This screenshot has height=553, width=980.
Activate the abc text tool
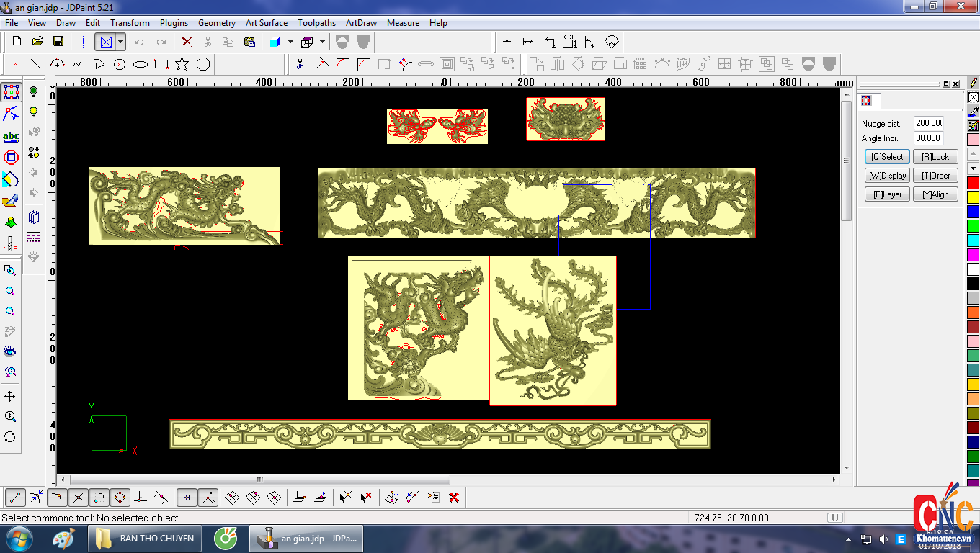[x=11, y=136]
